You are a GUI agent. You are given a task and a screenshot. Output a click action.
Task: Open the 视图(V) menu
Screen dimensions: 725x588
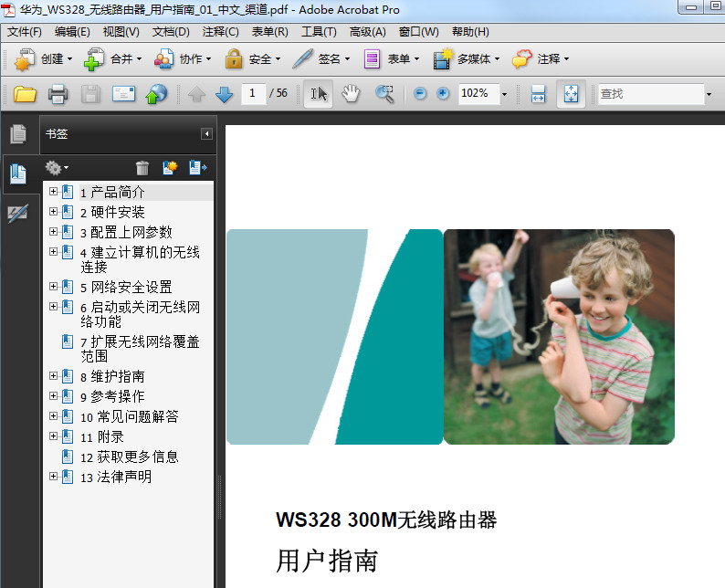(x=121, y=32)
